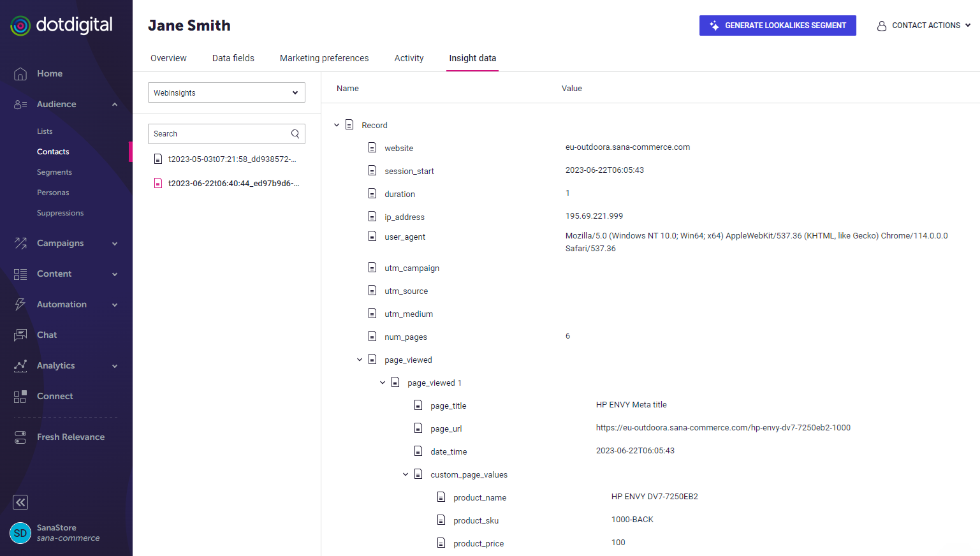Image resolution: width=980 pixels, height=556 pixels.
Task: Click the Analytics chart icon
Action: [x=20, y=365]
